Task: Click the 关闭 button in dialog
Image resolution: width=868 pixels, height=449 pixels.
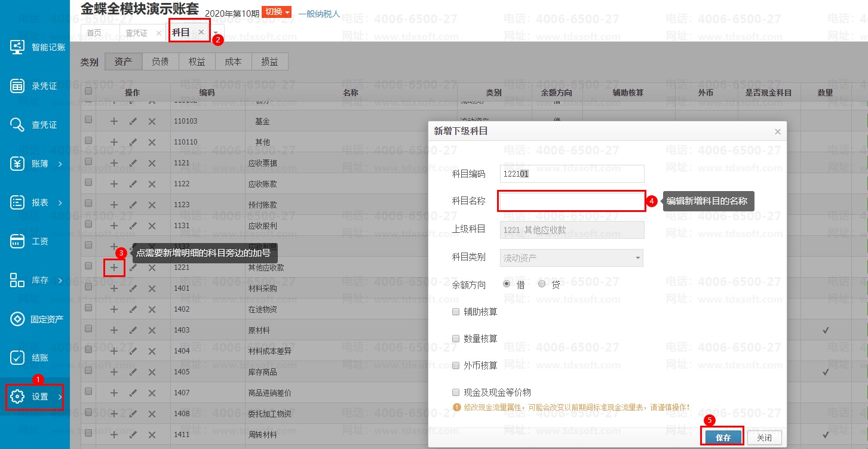Action: 764,438
